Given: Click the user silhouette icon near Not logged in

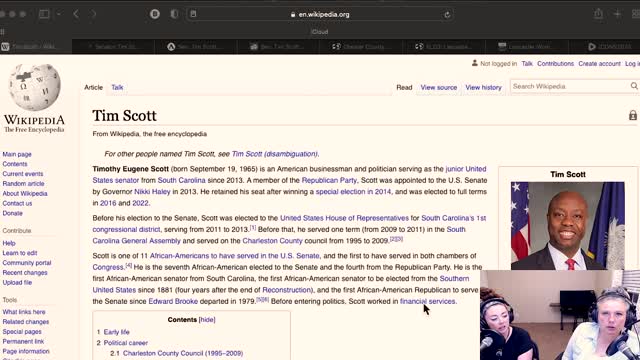Looking at the screenshot, I should (475, 63).
